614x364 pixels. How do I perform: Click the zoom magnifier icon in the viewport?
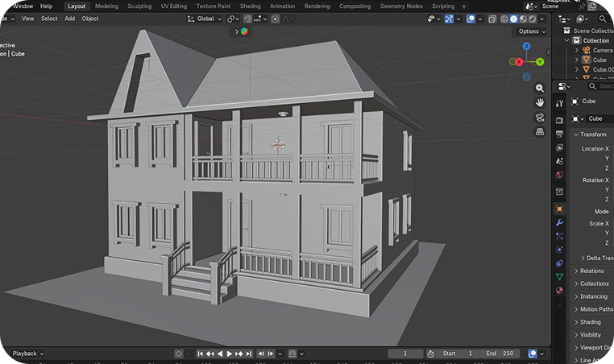540,88
